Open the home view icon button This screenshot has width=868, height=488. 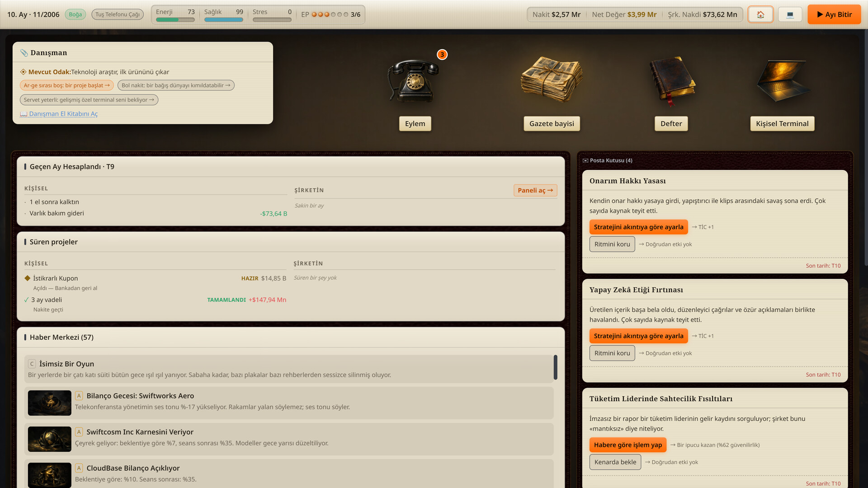click(760, 14)
